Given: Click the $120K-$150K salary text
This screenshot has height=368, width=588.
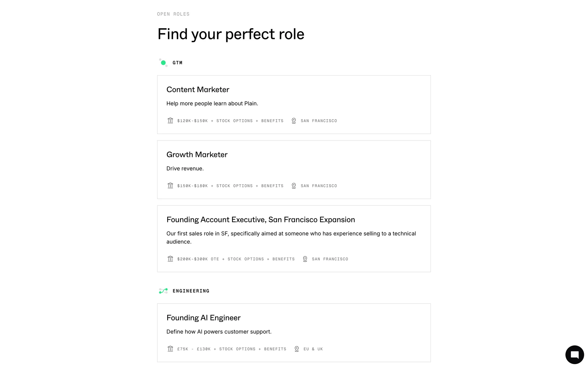Looking at the screenshot, I should (x=192, y=121).
